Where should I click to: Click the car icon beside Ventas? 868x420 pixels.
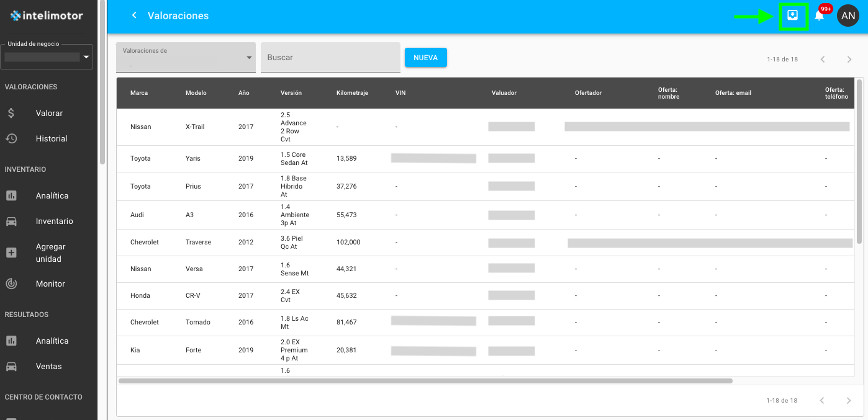click(11, 366)
